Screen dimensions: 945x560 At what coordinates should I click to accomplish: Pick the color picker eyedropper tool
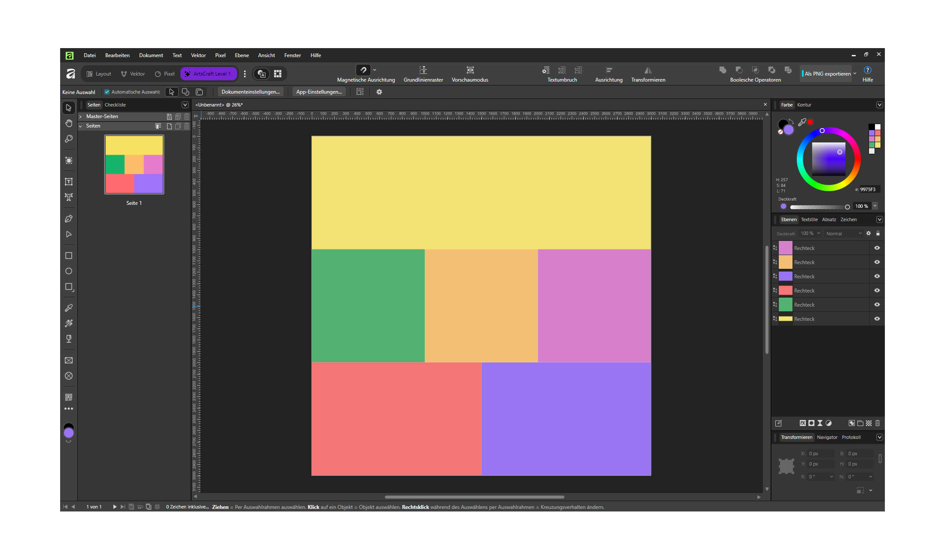point(69,308)
